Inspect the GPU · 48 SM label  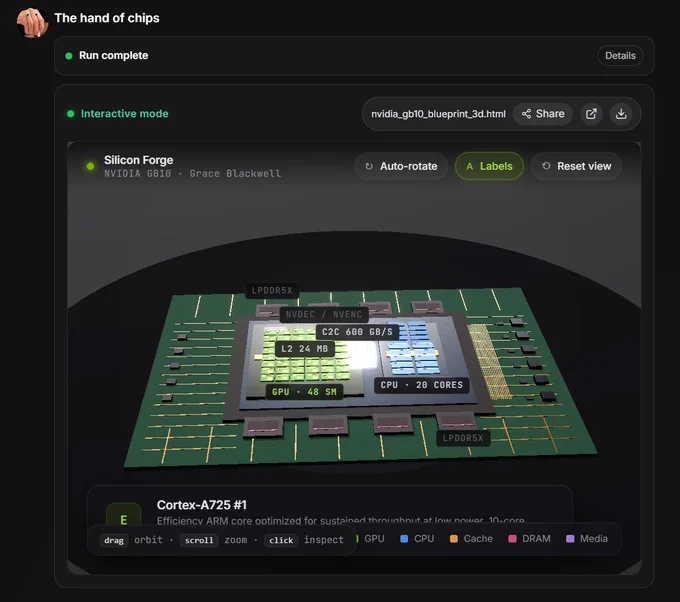[304, 392]
